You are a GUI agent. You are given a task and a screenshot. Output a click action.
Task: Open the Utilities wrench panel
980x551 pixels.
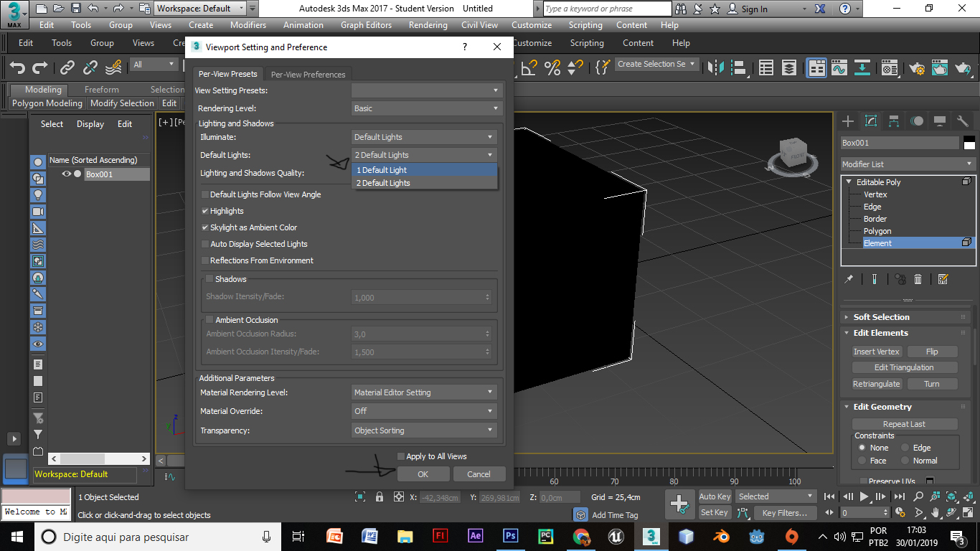(x=962, y=121)
